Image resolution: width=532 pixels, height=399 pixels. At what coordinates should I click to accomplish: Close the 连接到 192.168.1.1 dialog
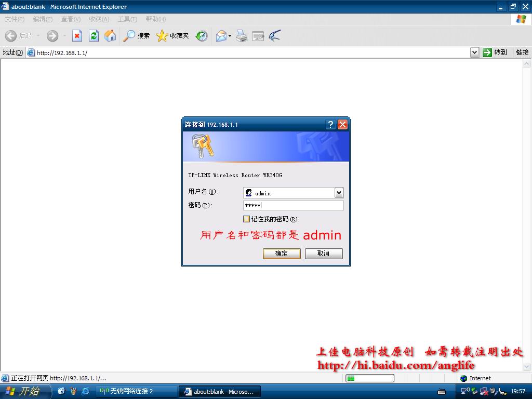point(343,125)
